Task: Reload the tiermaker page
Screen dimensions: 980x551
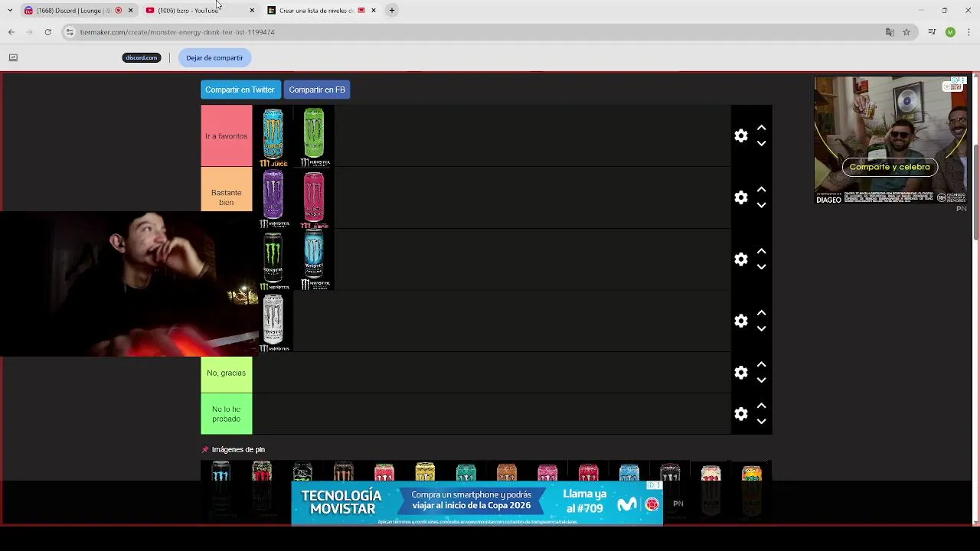Action: click(x=47, y=32)
